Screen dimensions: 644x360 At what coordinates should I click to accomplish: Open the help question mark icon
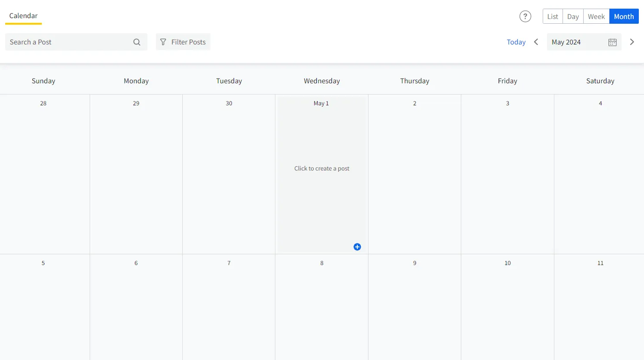point(525,16)
